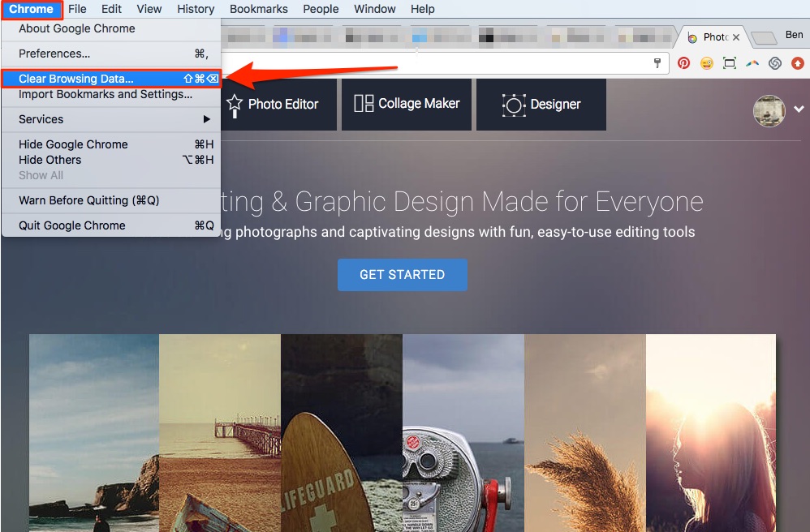Click the BeFunky tab favicon
This screenshot has height=532, width=810.
(x=692, y=37)
